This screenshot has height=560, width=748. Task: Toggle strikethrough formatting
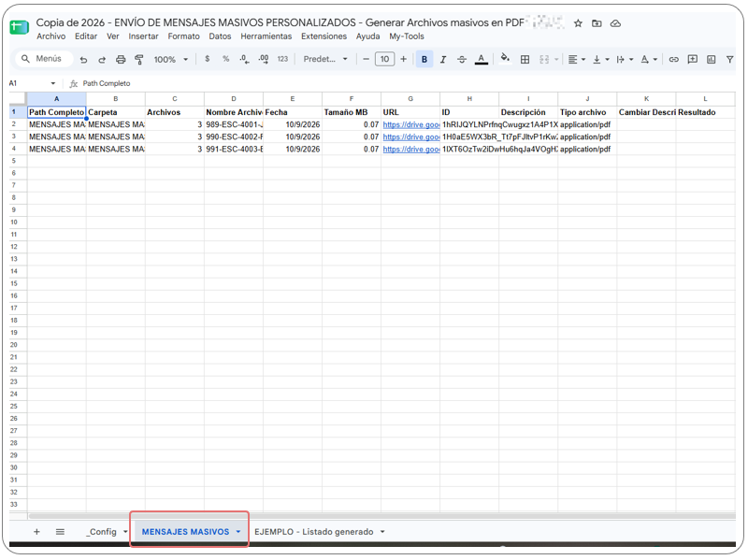pos(462,60)
